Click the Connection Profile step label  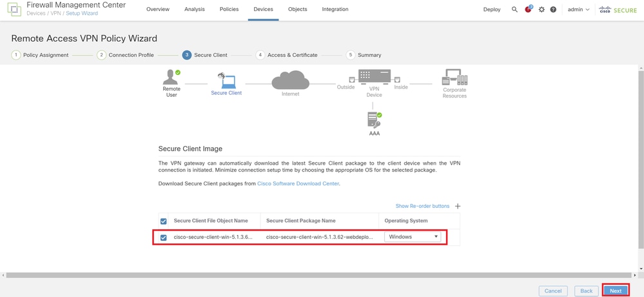coord(131,55)
